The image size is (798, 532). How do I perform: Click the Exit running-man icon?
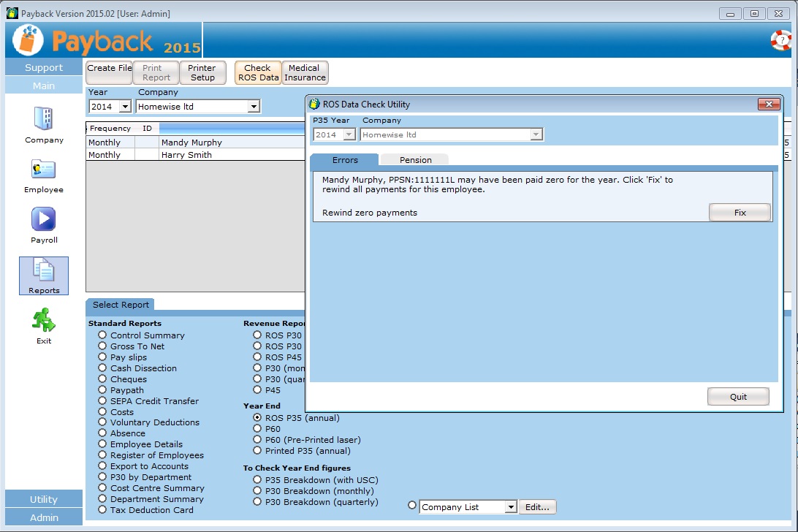tap(44, 320)
